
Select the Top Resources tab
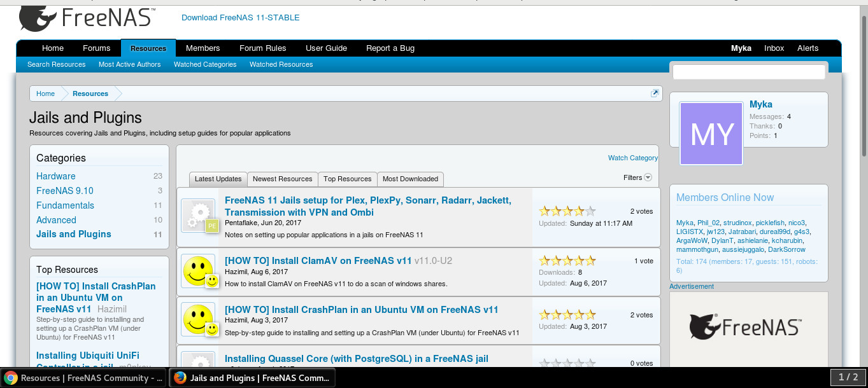[347, 179]
